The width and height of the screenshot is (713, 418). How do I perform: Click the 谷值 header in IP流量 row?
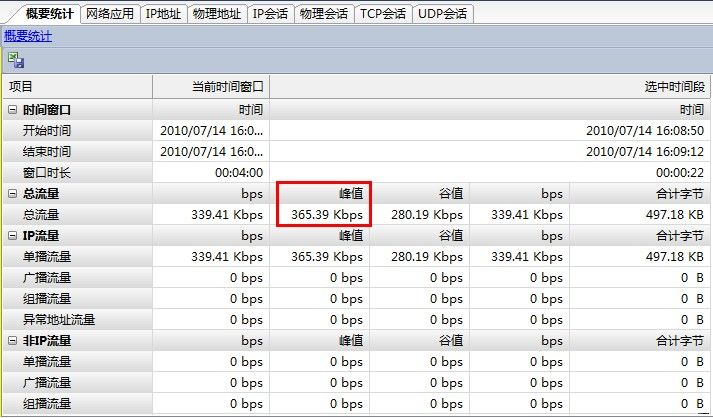pos(451,236)
